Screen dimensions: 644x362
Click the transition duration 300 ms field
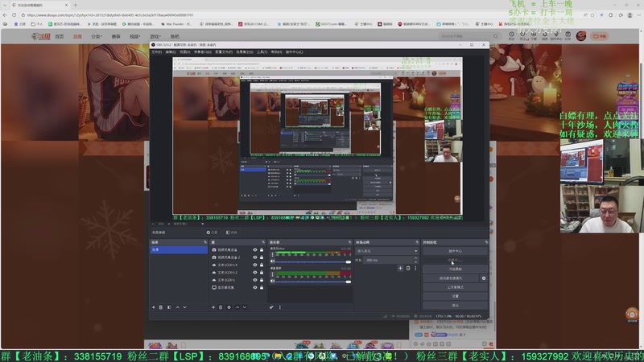[388, 260]
